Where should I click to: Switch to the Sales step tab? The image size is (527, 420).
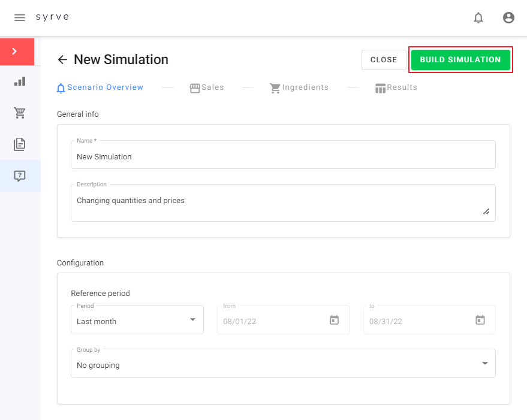[207, 87]
